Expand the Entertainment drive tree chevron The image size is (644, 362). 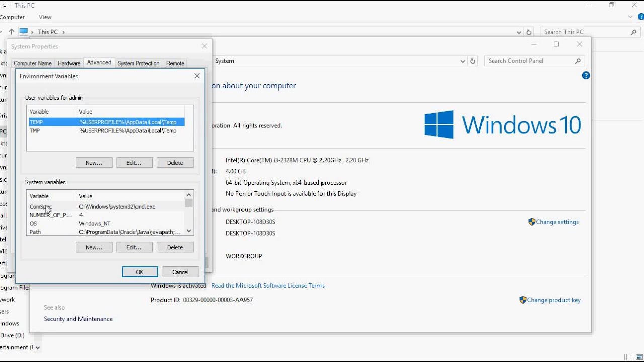click(x=38, y=347)
